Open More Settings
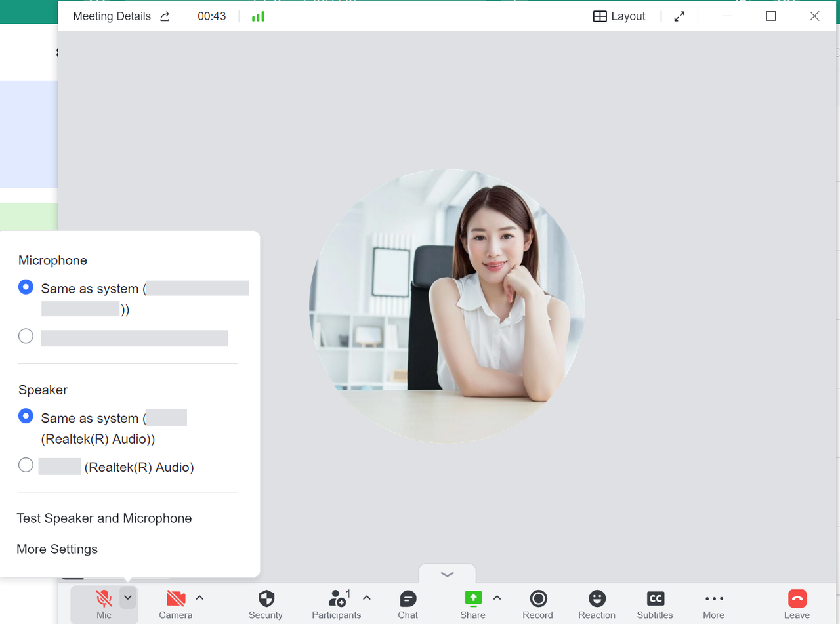This screenshot has height=624, width=840. click(x=57, y=549)
